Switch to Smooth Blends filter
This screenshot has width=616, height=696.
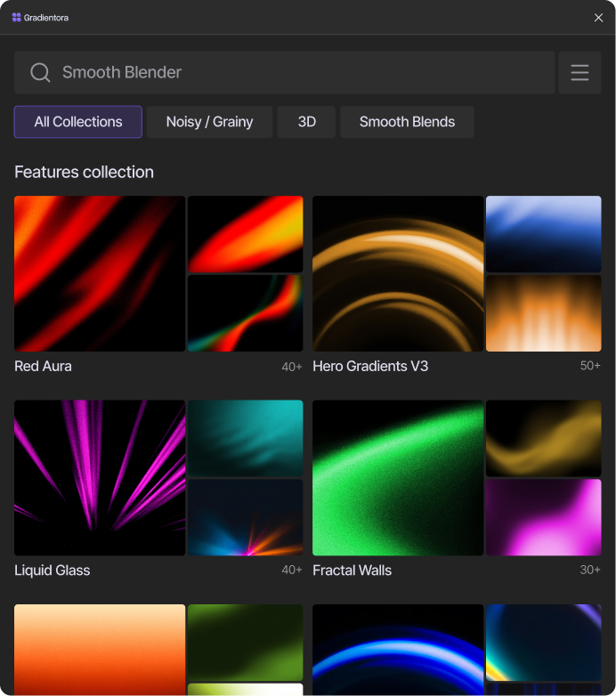tap(407, 122)
